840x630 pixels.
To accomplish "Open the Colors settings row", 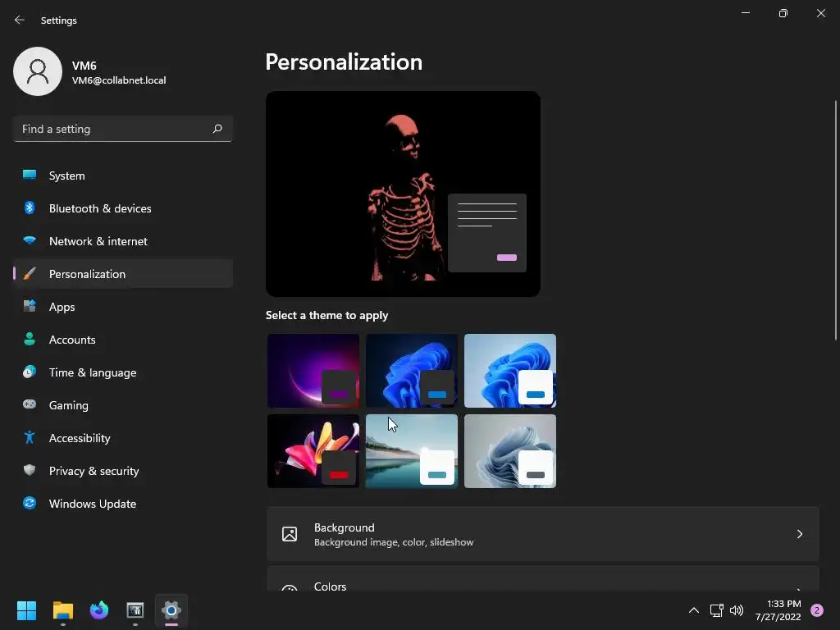I will 543,579.
